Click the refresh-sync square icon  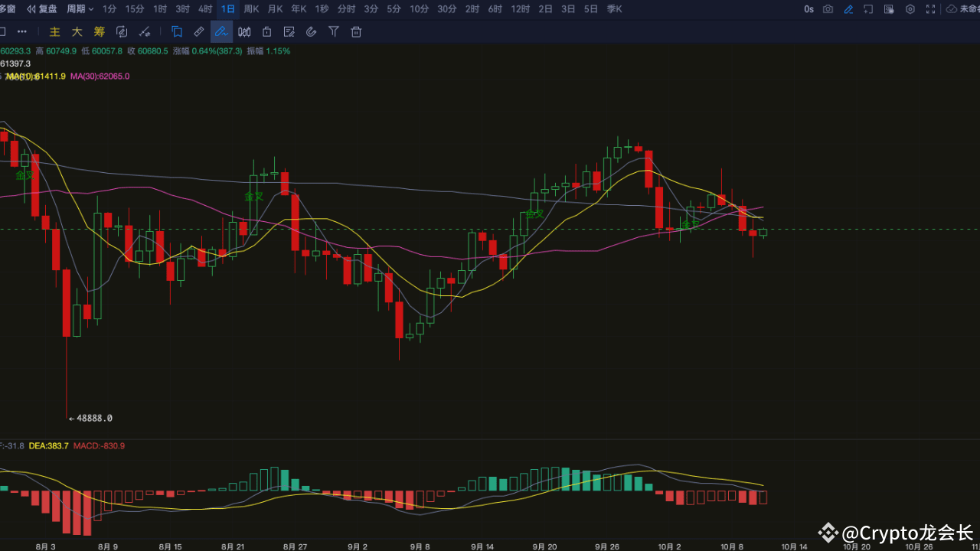pyautogui.click(x=122, y=31)
